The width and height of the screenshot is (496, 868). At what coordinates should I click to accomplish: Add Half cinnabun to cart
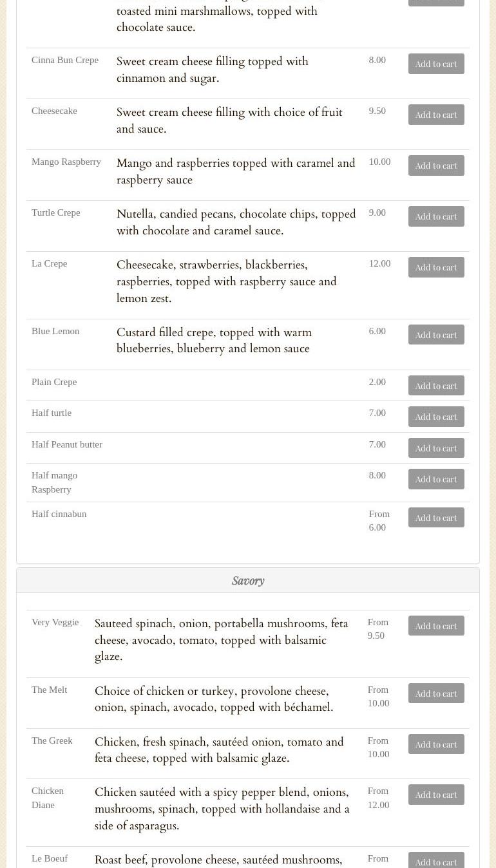tap(436, 518)
